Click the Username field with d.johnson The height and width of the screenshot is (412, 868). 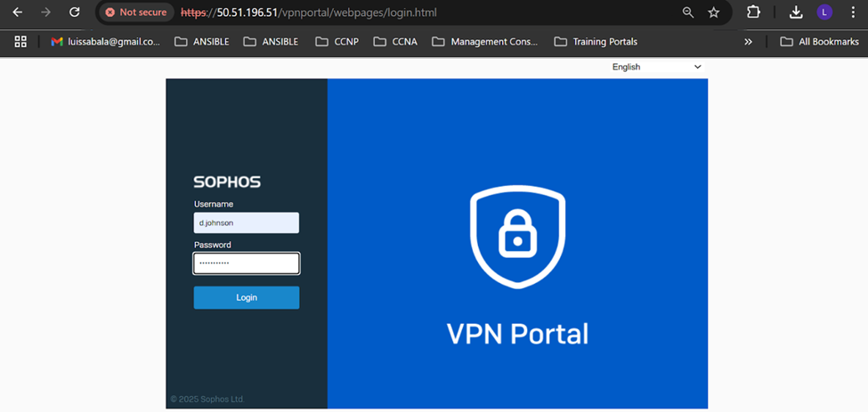point(247,222)
